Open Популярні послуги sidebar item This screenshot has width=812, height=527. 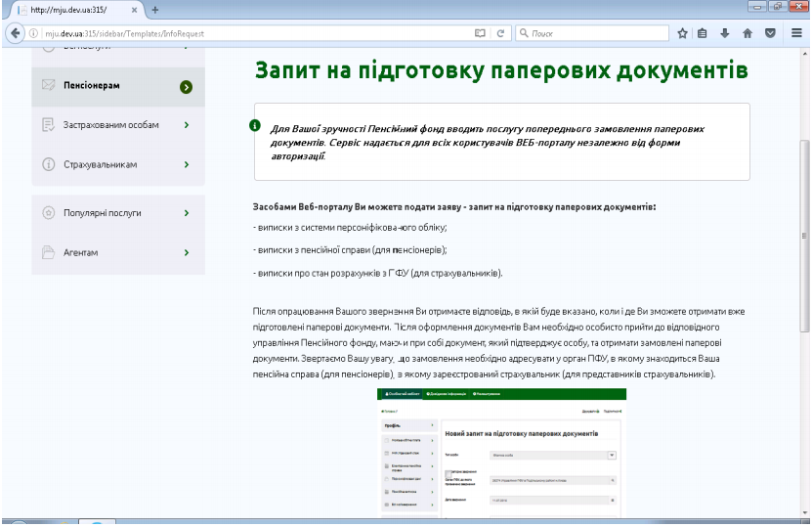(x=118, y=213)
